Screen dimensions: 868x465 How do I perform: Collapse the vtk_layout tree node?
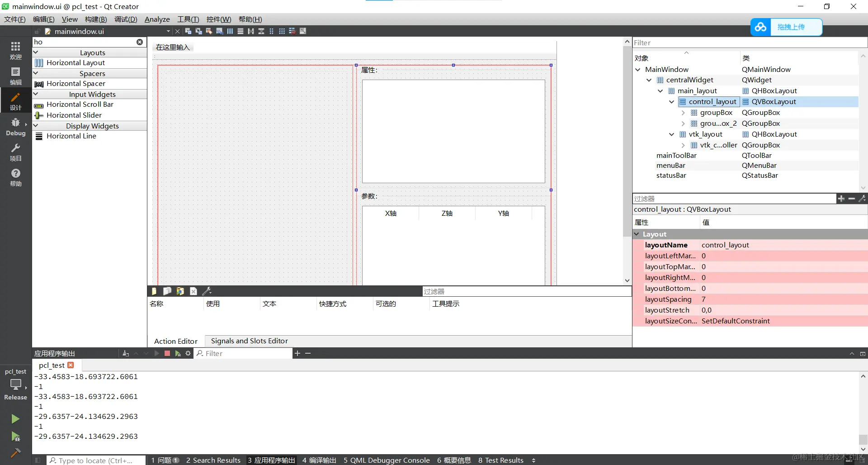click(x=672, y=134)
